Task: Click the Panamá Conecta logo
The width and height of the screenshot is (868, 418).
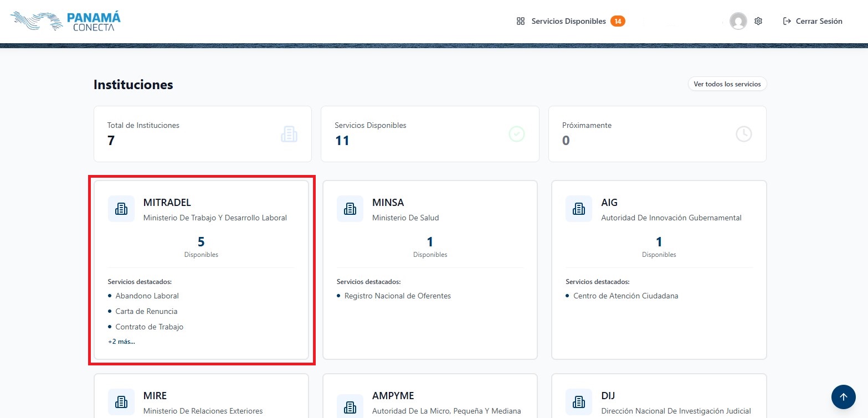Action: (65, 21)
